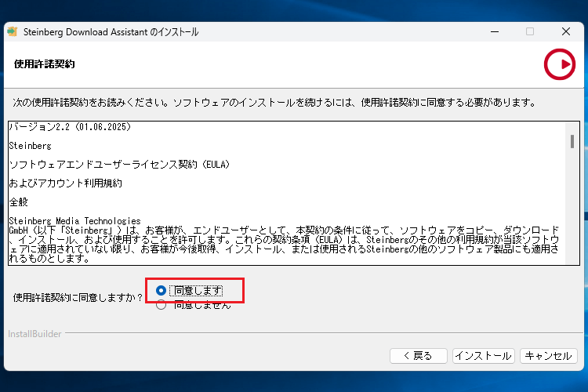This screenshot has height=392, width=588.
Task: Click the license text scrollbar thumb
Action: coord(572,140)
